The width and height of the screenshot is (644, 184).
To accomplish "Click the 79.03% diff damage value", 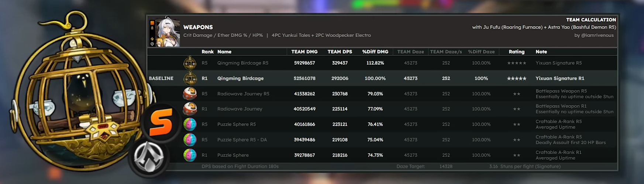I will 375,94.
